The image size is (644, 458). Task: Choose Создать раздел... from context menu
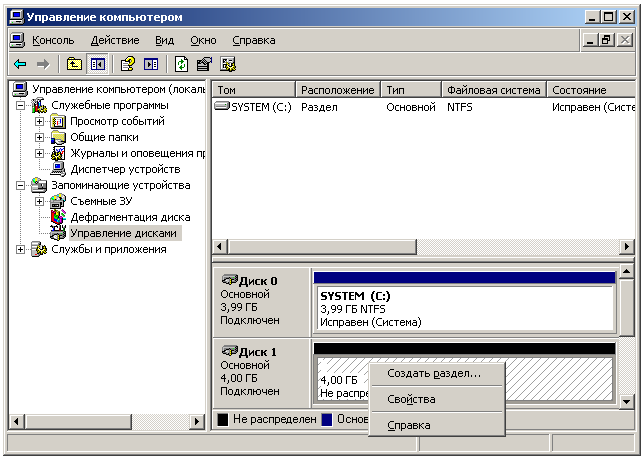click(437, 373)
